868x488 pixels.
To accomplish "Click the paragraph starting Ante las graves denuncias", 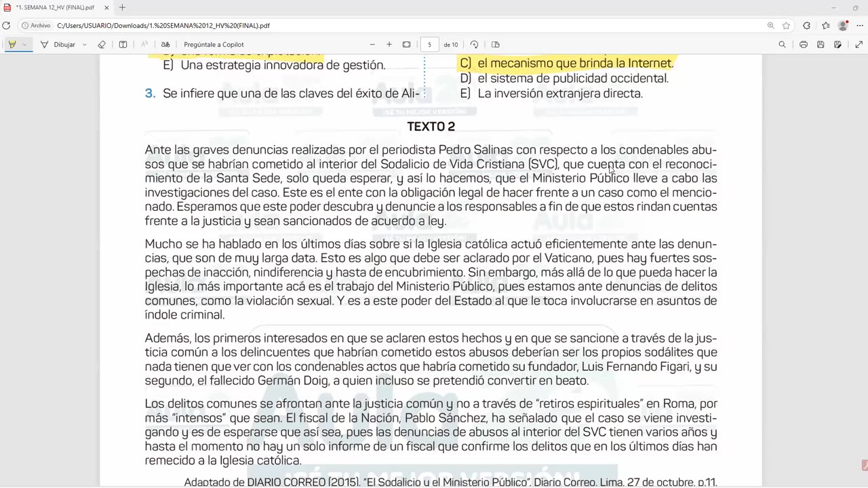I will pyautogui.click(x=431, y=185).
